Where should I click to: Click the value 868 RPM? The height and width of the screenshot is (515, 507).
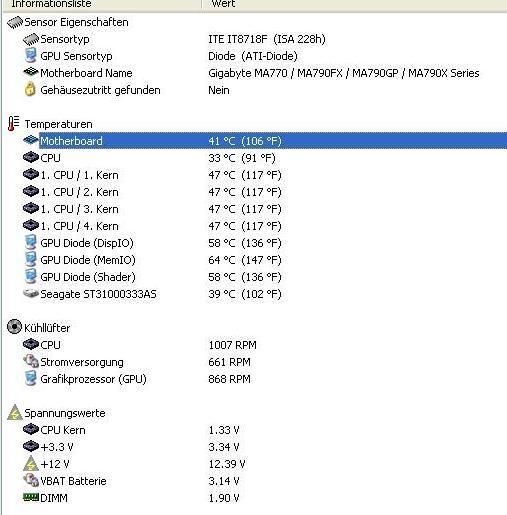[229, 379]
